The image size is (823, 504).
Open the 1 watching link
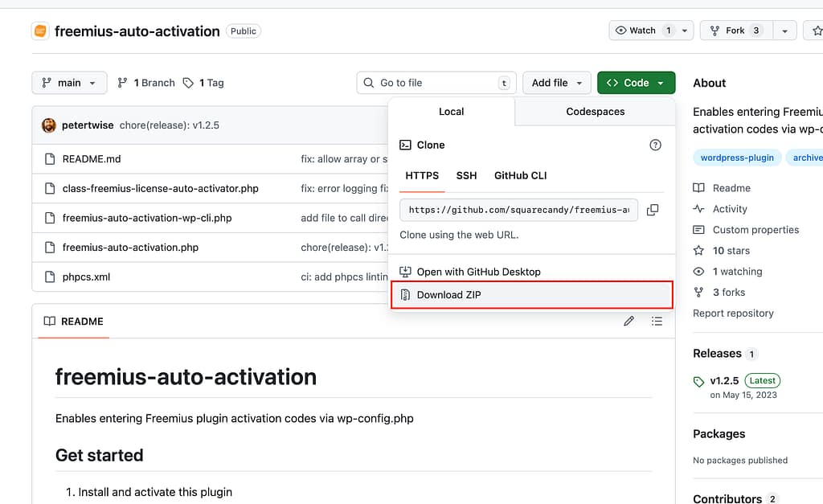pyautogui.click(x=738, y=272)
